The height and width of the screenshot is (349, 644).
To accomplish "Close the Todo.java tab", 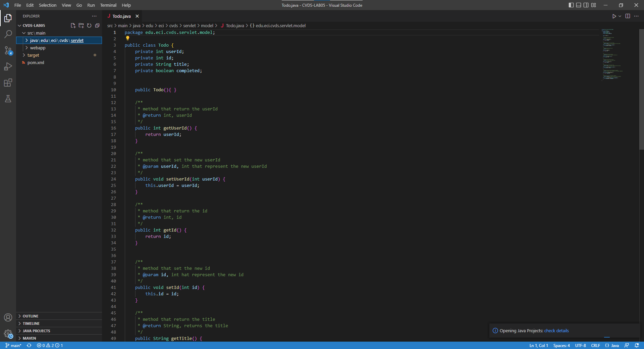I will 137,16.
